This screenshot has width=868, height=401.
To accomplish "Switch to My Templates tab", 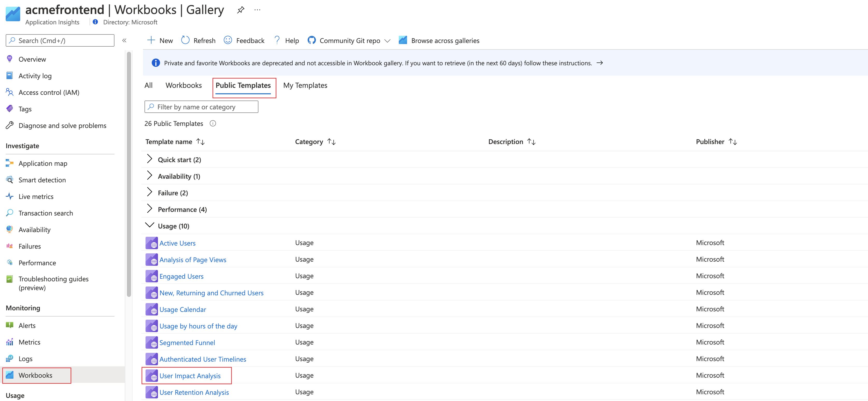I will click(x=305, y=85).
